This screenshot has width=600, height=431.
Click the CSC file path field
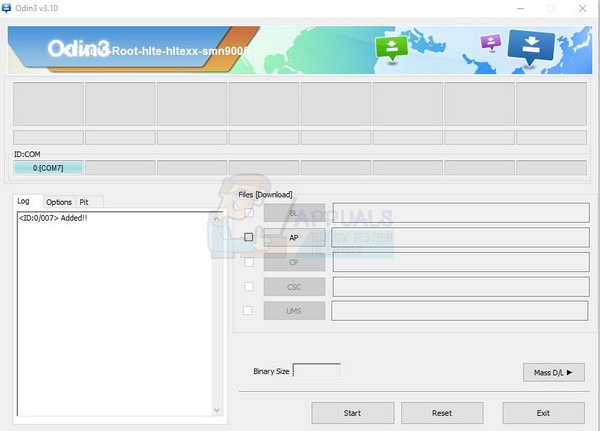461,287
